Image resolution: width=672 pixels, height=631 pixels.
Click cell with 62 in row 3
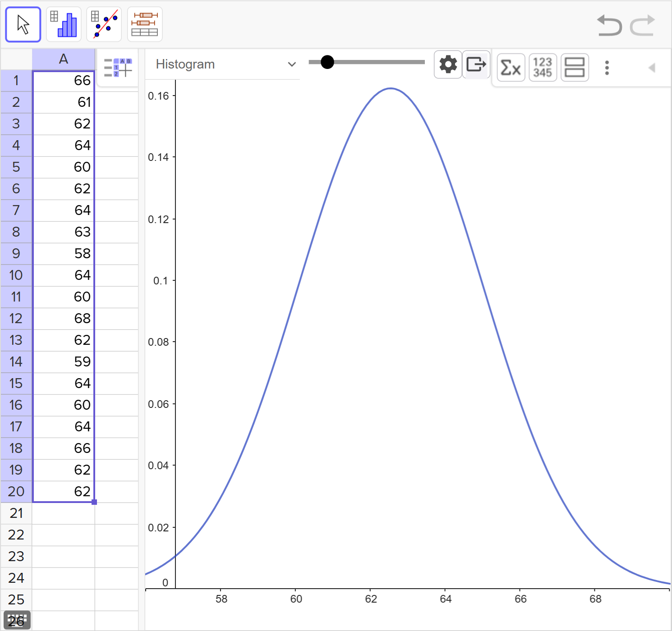64,124
